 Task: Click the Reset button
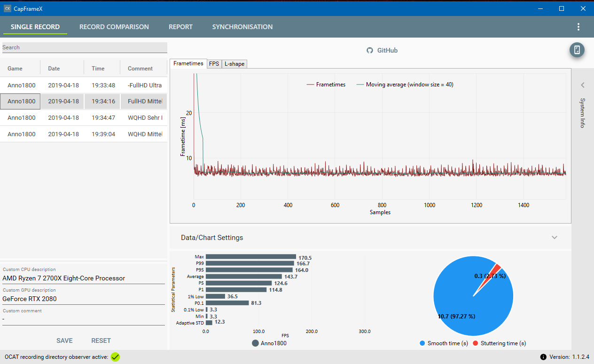[x=101, y=341]
